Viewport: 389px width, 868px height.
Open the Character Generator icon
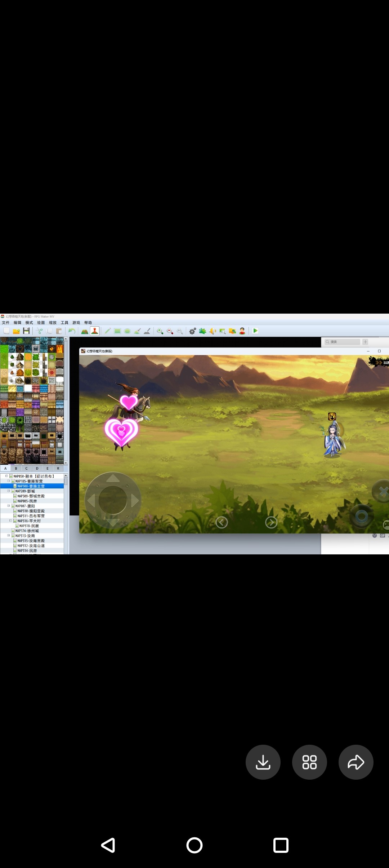(242, 331)
